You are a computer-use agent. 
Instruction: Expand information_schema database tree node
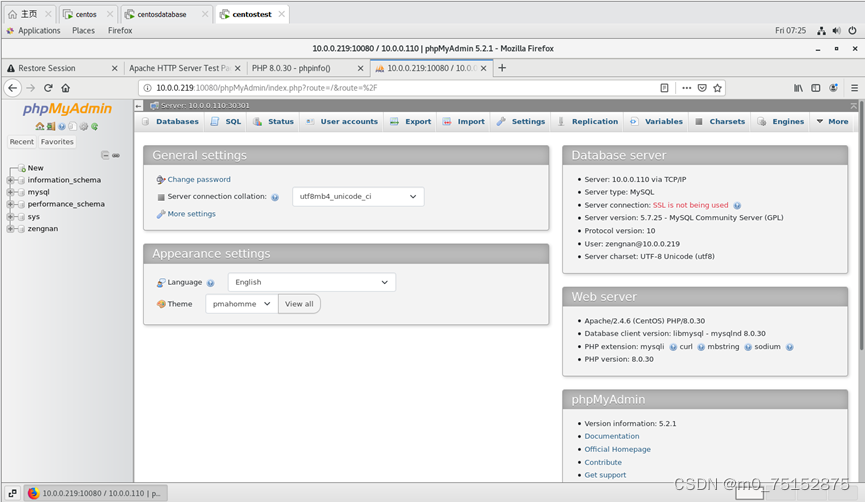(10, 180)
